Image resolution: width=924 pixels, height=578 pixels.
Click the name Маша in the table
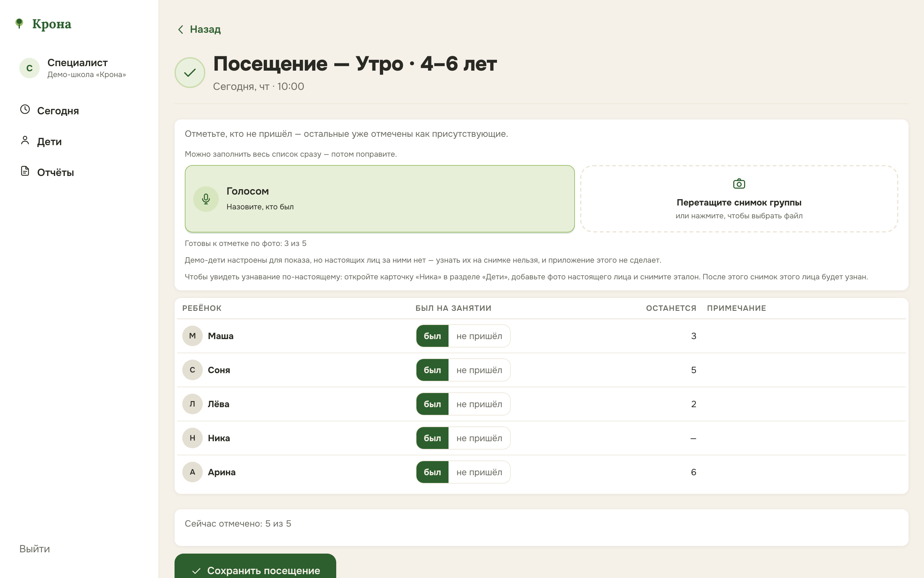click(221, 336)
